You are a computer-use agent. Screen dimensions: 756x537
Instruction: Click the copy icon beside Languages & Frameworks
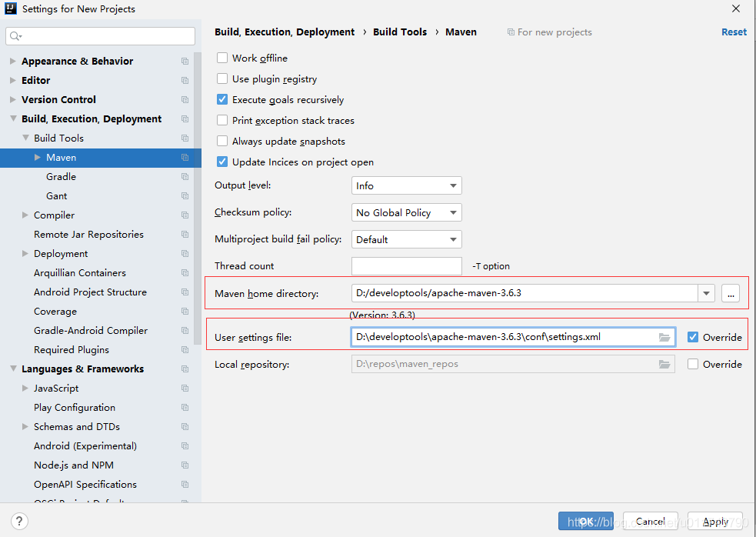[185, 369]
